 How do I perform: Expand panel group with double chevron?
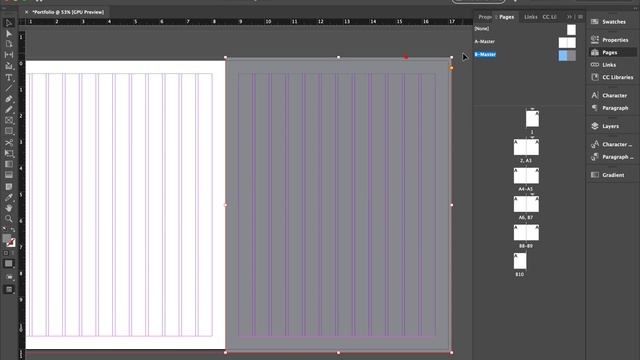click(569, 17)
